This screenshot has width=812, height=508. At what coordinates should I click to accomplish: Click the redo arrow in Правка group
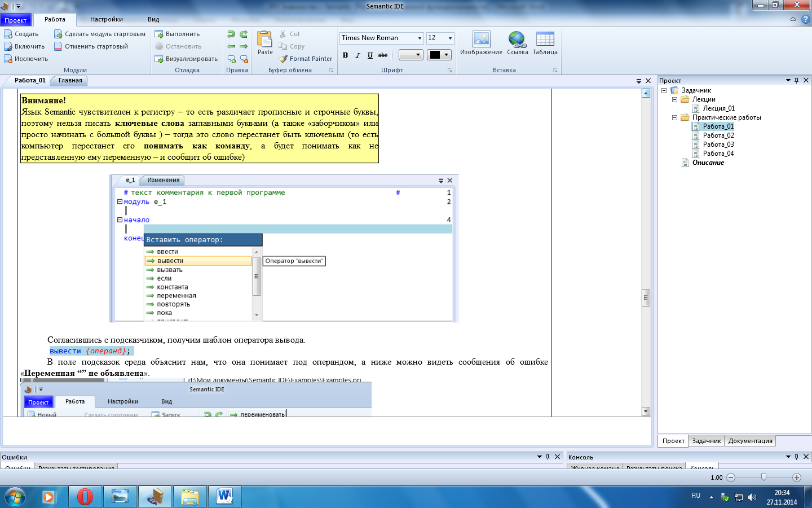pyautogui.click(x=244, y=34)
